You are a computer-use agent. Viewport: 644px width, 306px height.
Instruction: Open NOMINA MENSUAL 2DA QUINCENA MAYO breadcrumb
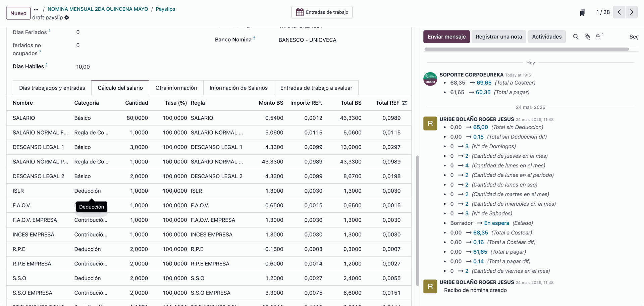click(98, 9)
